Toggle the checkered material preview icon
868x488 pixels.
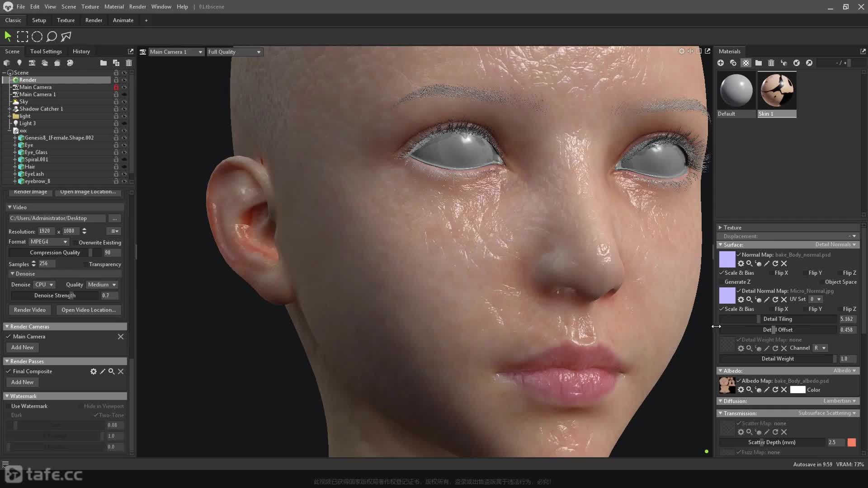point(746,63)
